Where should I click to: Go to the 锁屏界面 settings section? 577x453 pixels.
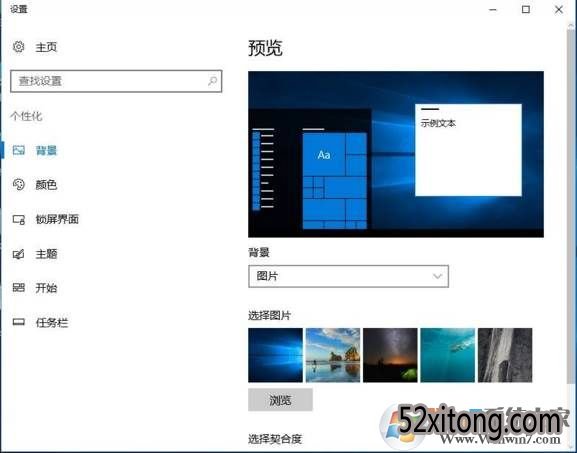[57, 219]
